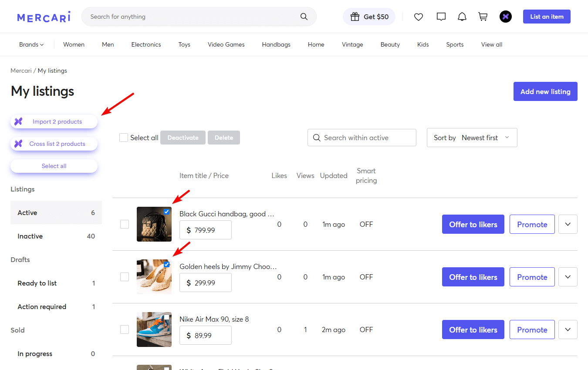Click Offer to likers for Golden heels
Screen dimensions: 588x370
(x=473, y=277)
